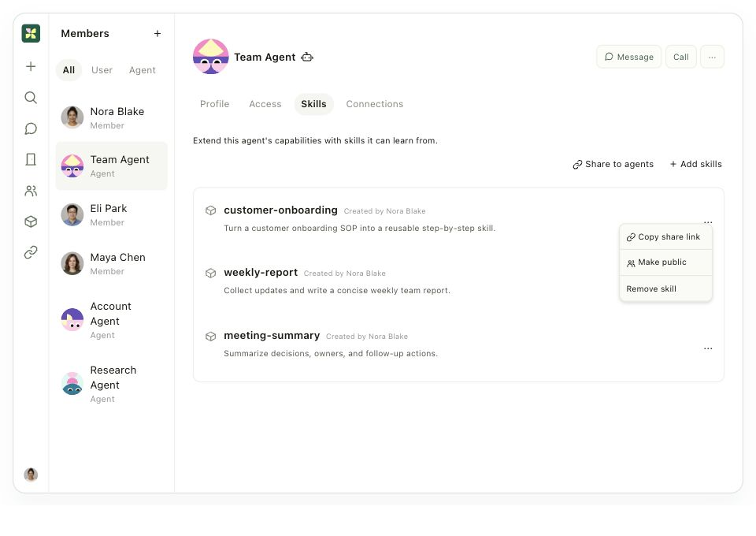Select Nora Blake in members list
Viewport: 756px width, 536px height.
click(x=111, y=117)
